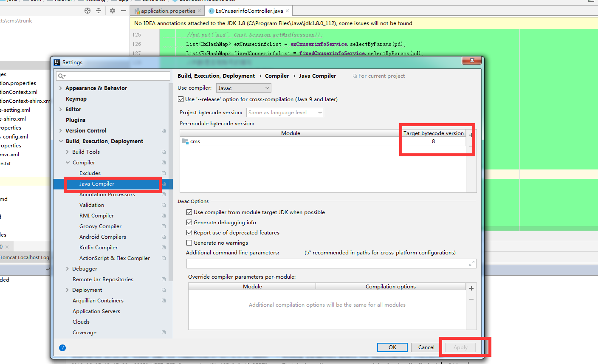This screenshot has height=364, width=598.
Task: Switch to application.properties editor tab
Action: pyautogui.click(x=168, y=11)
